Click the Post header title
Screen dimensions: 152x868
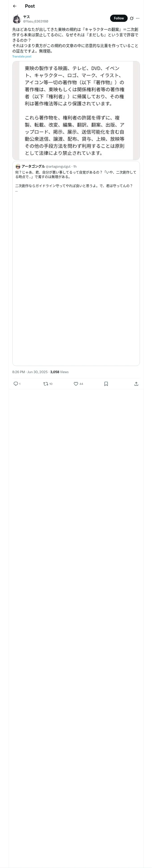tap(30, 6)
